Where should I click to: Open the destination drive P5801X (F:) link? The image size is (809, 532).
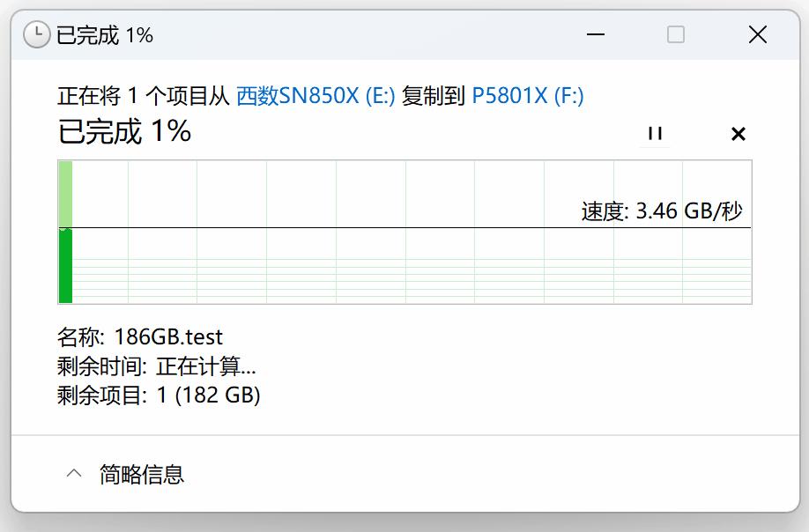[x=528, y=96]
